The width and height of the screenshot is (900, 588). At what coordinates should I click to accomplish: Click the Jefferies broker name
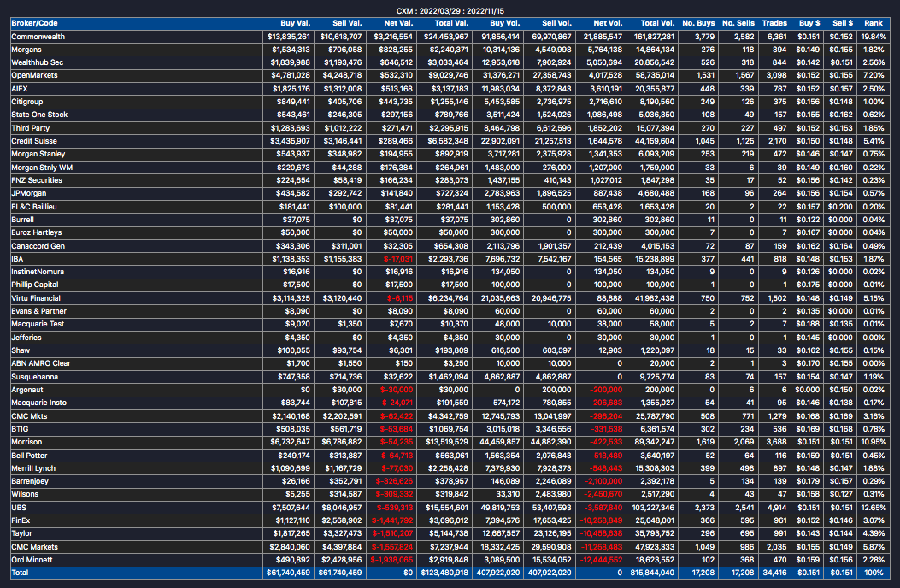[x=26, y=337]
